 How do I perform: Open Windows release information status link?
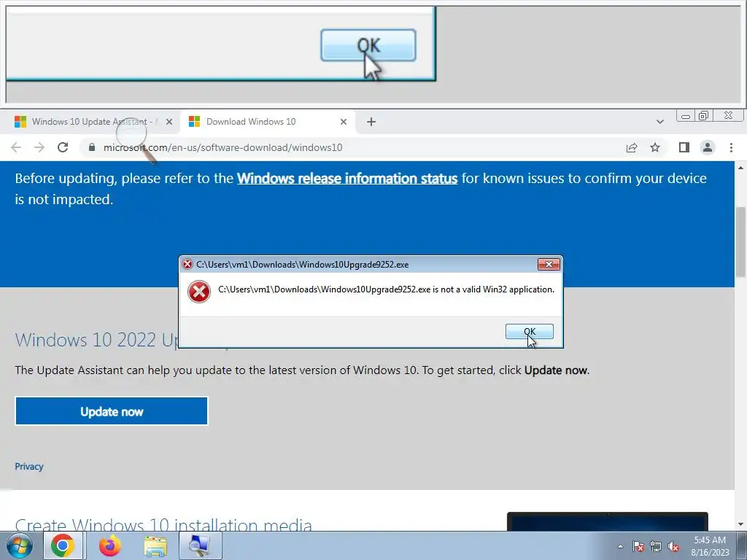pyautogui.click(x=347, y=179)
